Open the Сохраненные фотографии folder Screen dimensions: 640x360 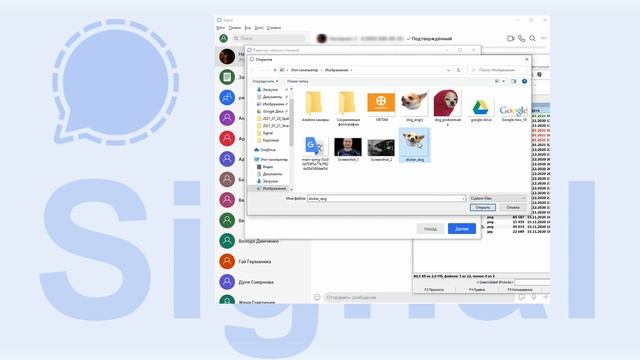[x=348, y=108]
